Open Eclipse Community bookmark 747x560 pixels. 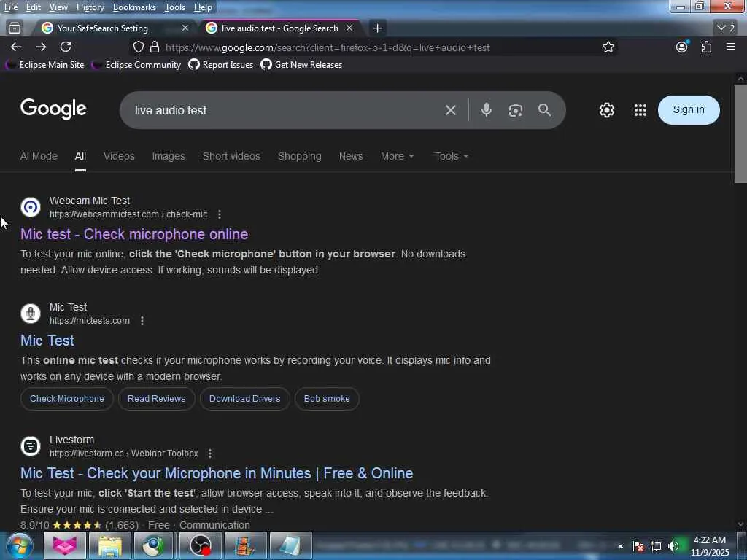click(x=136, y=65)
